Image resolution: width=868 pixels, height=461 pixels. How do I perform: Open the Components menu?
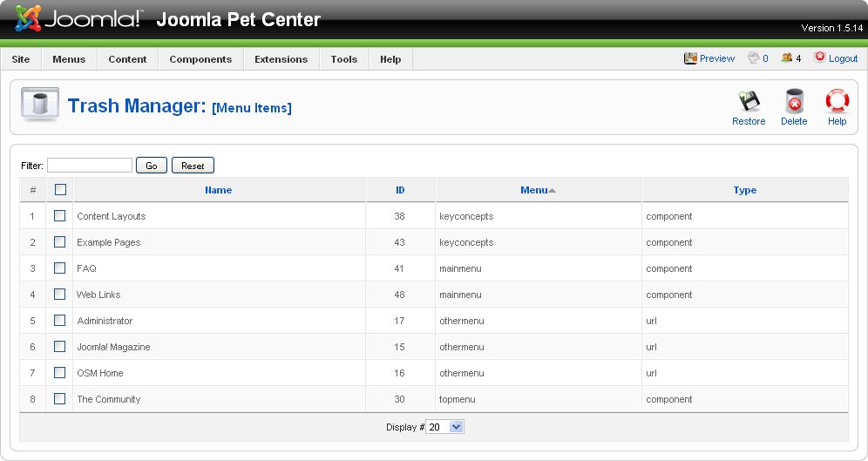pos(200,59)
